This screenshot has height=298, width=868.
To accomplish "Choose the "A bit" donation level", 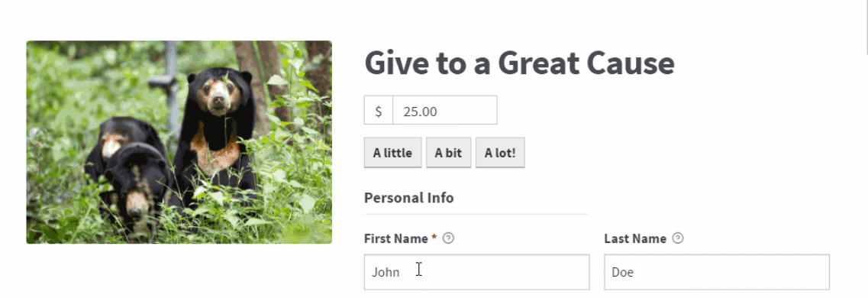I will coord(448,153).
